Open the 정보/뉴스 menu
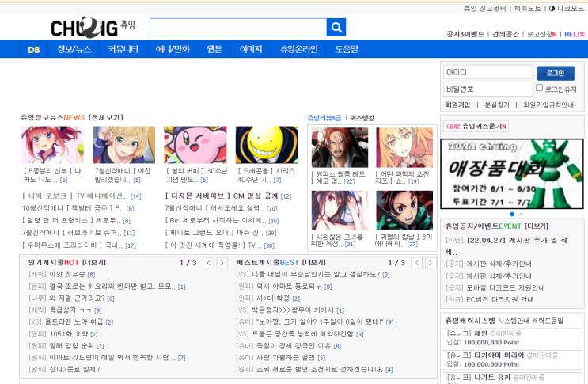 point(74,49)
